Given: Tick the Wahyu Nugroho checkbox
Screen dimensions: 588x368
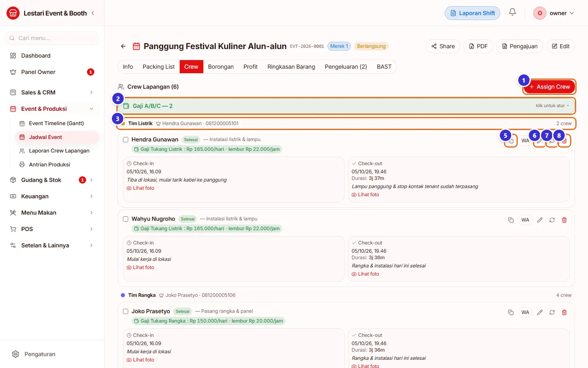Looking at the screenshot, I should (126, 219).
